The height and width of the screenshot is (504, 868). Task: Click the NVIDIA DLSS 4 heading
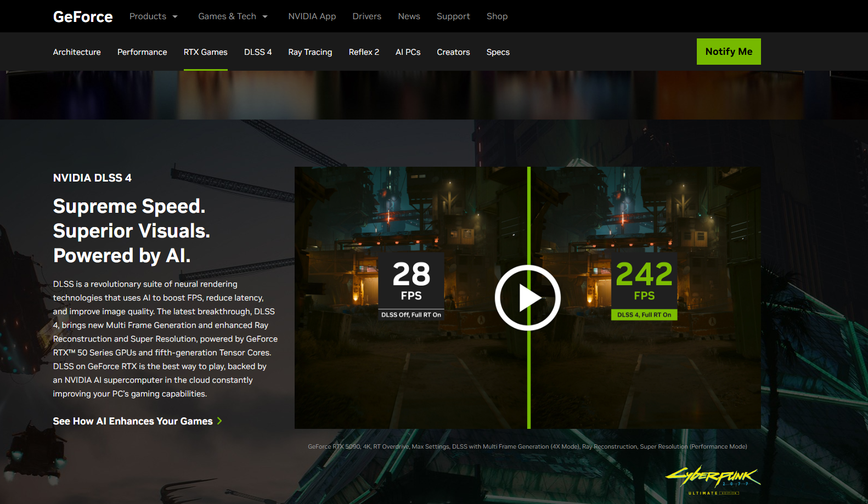coord(92,178)
